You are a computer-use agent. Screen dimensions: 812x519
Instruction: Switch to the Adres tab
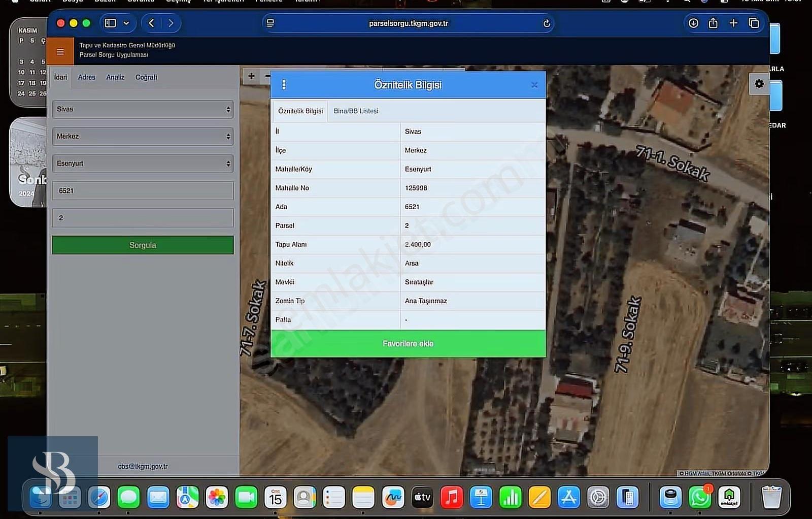click(86, 77)
